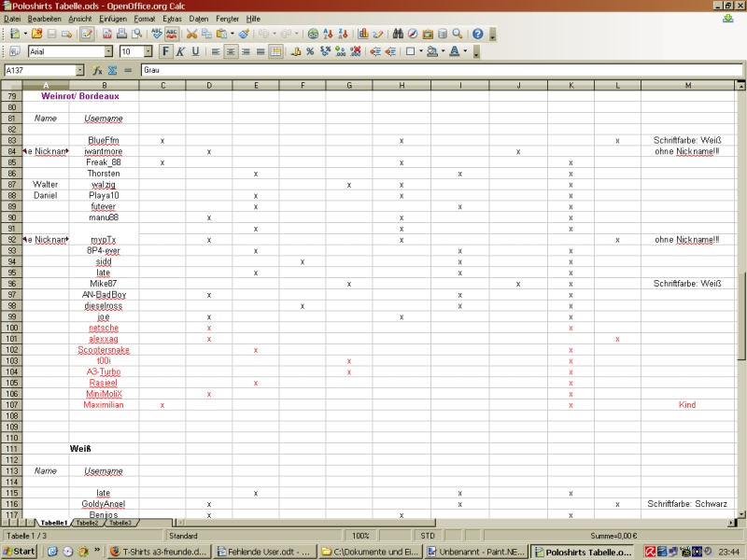The height and width of the screenshot is (560, 747).
Task: Open OpenOffice Help
Action: pos(477,34)
